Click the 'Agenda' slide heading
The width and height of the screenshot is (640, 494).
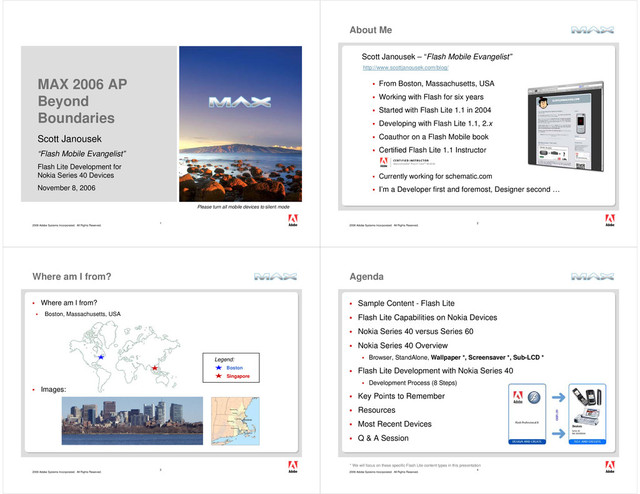point(366,277)
